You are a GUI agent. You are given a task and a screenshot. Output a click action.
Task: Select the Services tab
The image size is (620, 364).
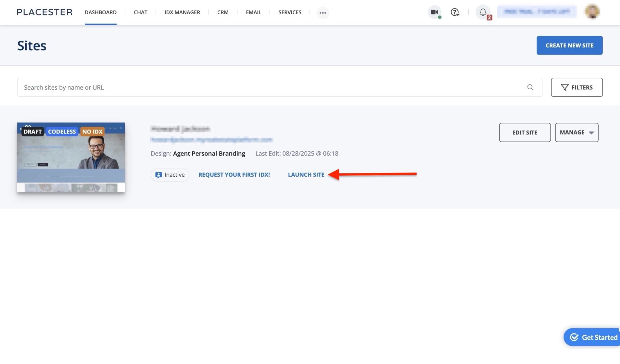pyautogui.click(x=290, y=12)
